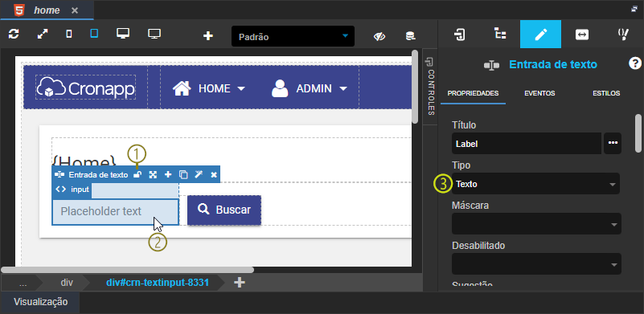Select the phone device preview icon

coord(69,34)
